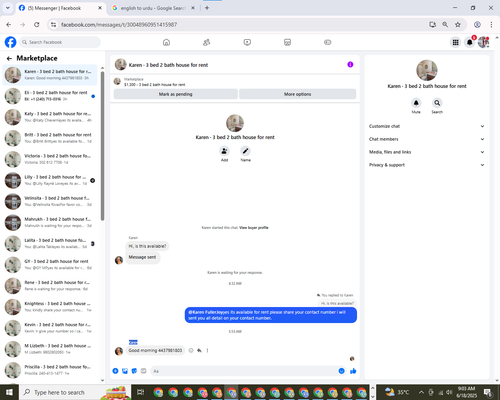Open Task View on the taskbar
Image resolution: width=500 pixels, height=400 pixels.
141,392
